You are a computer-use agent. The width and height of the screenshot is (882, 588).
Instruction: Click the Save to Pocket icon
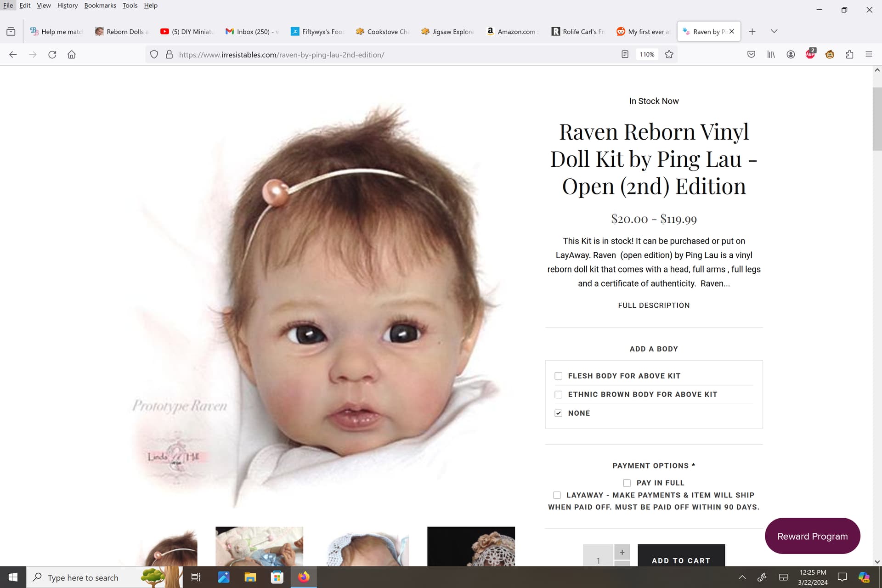click(x=751, y=54)
